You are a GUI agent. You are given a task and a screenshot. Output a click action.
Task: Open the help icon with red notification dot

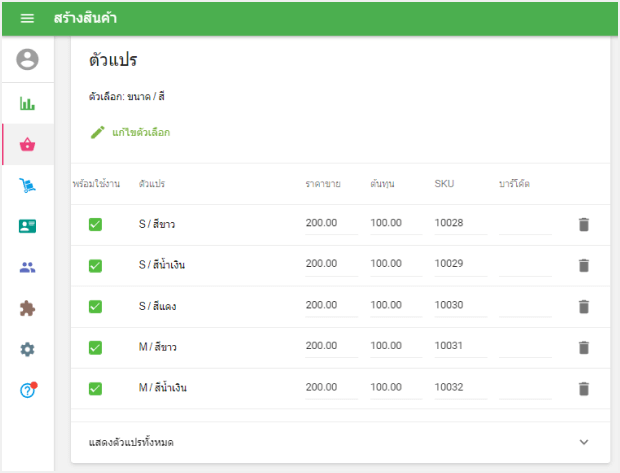(27, 390)
